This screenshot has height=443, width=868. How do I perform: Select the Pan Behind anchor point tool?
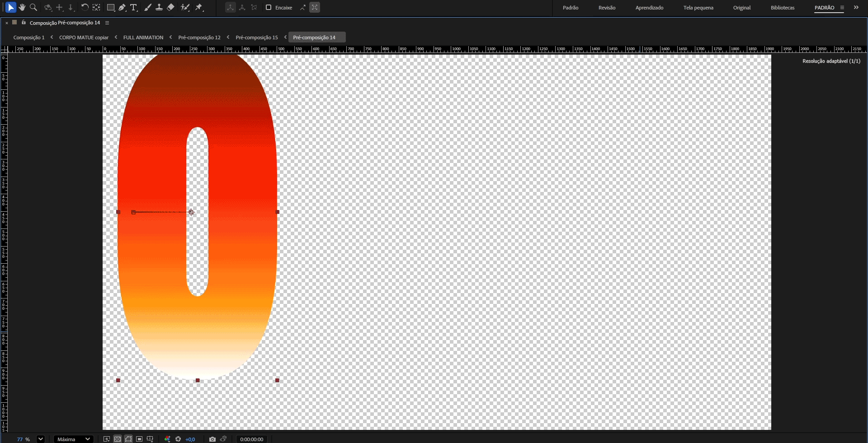click(96, 8)
